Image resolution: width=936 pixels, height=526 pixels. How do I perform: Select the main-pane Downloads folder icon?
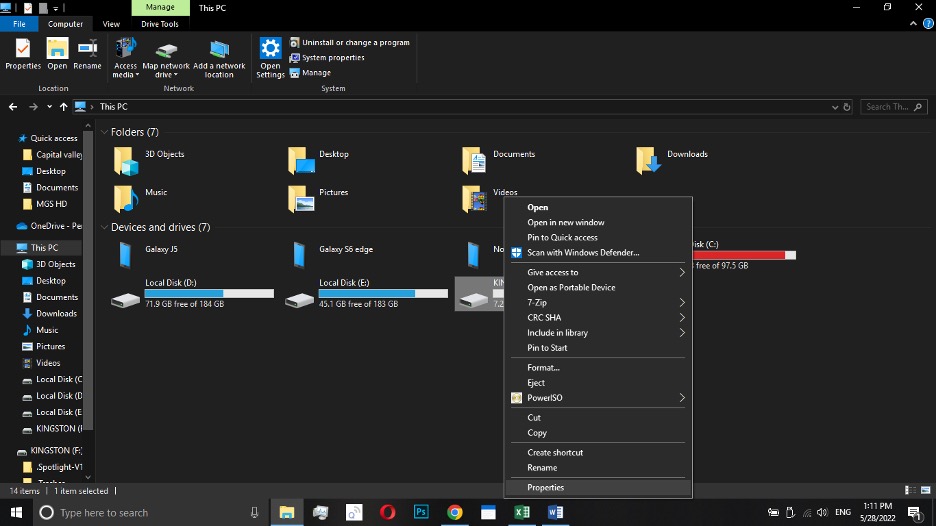[x=648, y=160]
